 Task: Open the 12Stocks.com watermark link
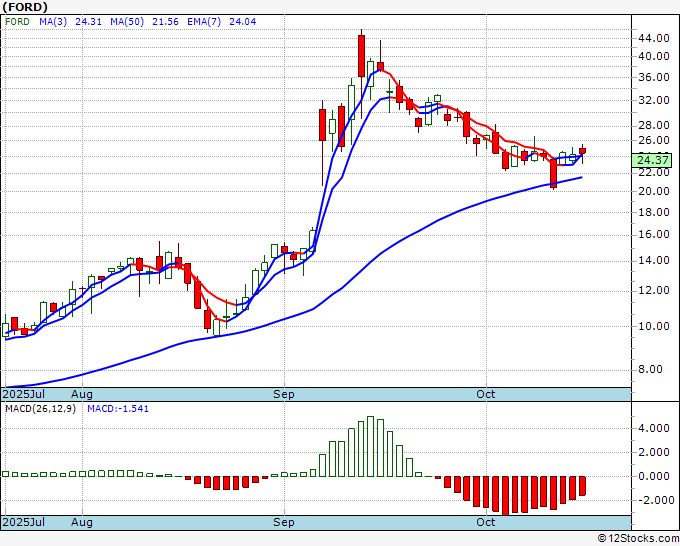636,538
